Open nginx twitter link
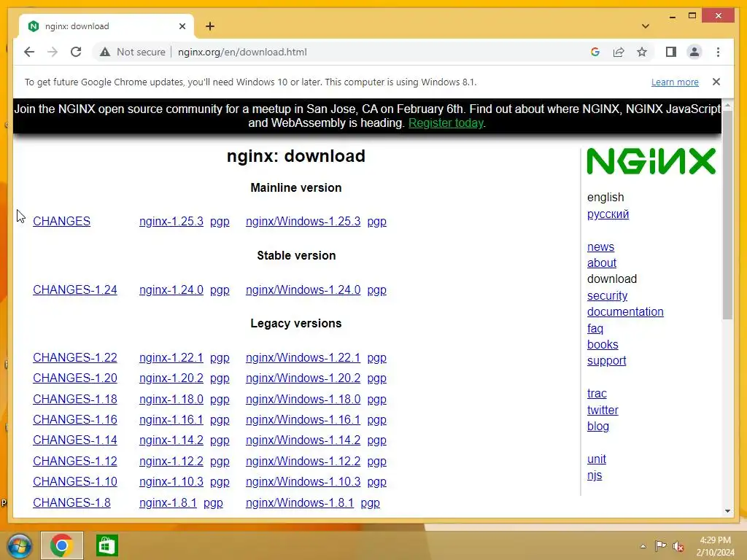 (x=603, y=410)
